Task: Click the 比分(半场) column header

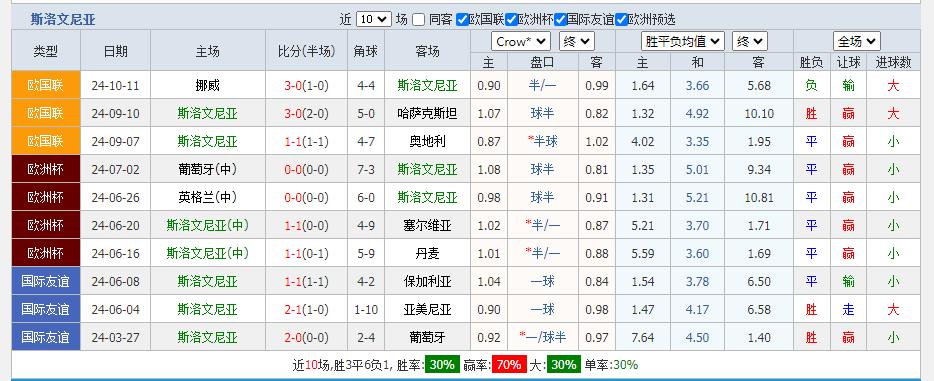Action: click(306, 51)
